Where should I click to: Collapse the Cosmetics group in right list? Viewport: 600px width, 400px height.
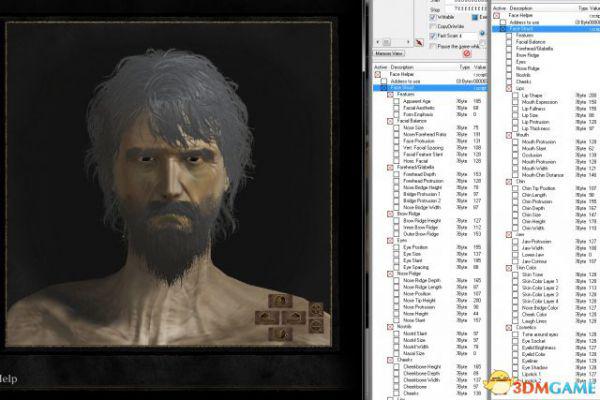509,328
